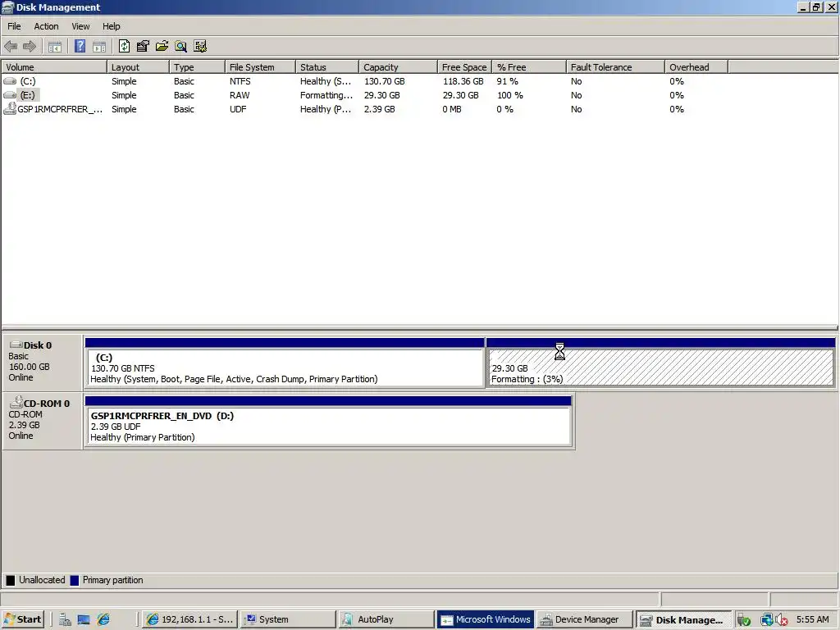Click the Disk Management taskbar button

coord(683,620)
